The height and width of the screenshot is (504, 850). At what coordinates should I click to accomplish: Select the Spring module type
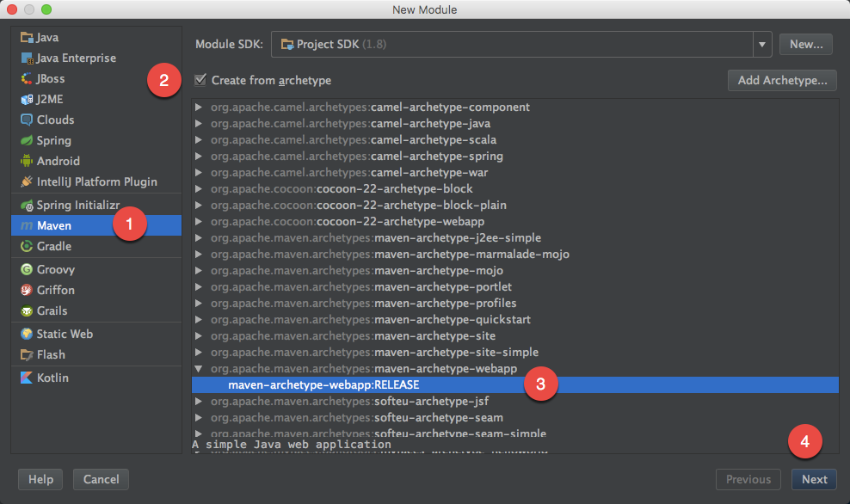pos(96,140)
